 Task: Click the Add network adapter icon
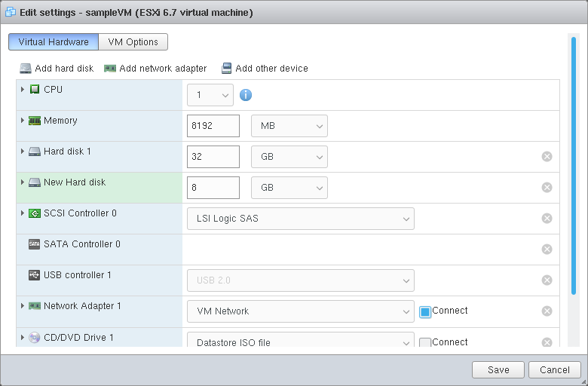[x=110, y=68]
